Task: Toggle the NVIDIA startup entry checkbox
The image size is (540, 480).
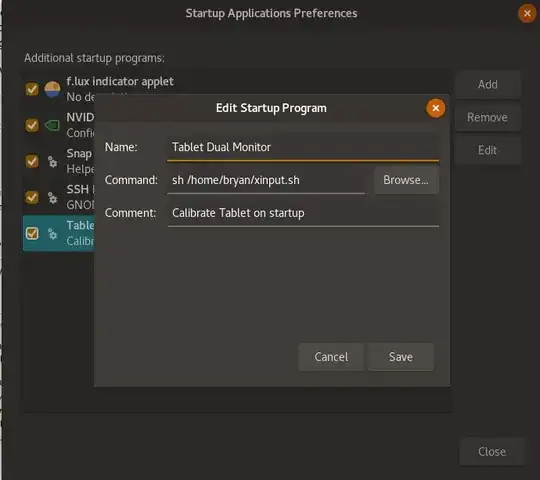Action: [x=32, y=125]
